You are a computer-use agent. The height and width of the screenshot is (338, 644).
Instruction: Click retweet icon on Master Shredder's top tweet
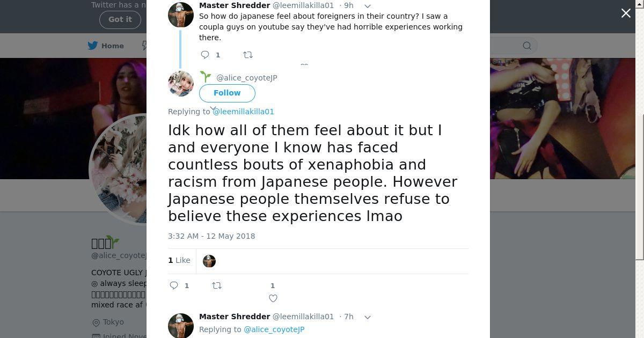coord(248,55)
